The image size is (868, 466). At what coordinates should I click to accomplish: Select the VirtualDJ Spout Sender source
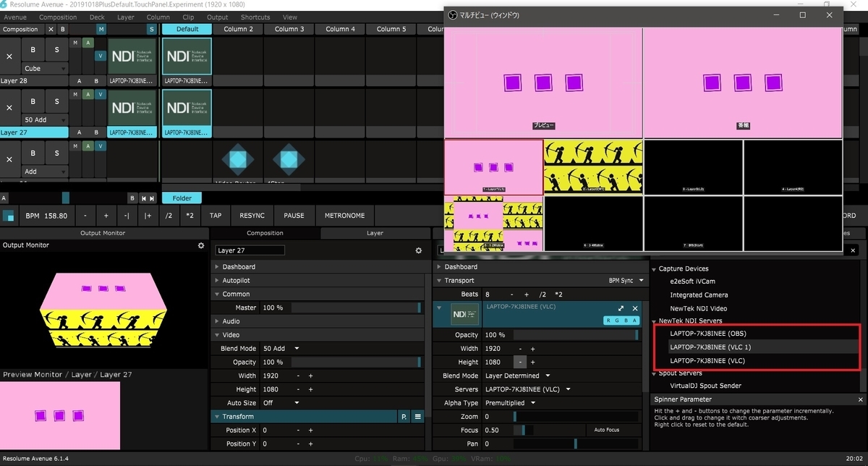(x=706, y=386)
